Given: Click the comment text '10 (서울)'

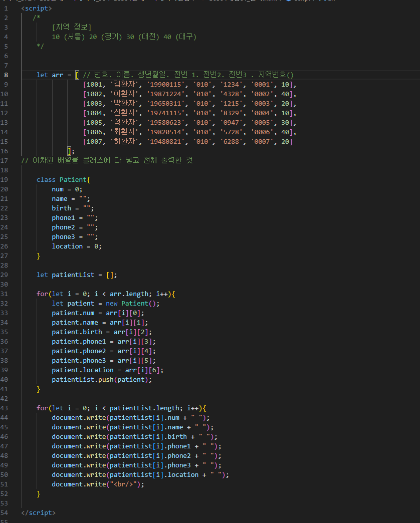Looking at the screenshot, I should point(68,37).
